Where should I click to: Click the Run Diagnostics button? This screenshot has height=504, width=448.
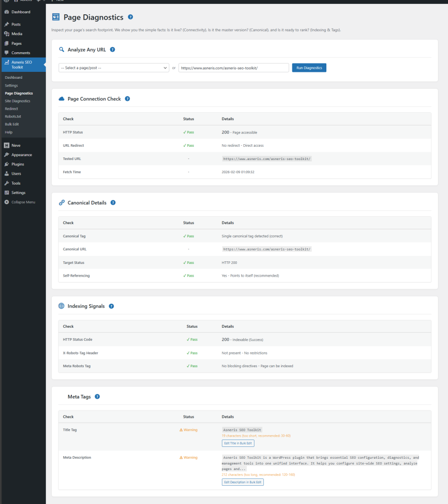point(309,67)
